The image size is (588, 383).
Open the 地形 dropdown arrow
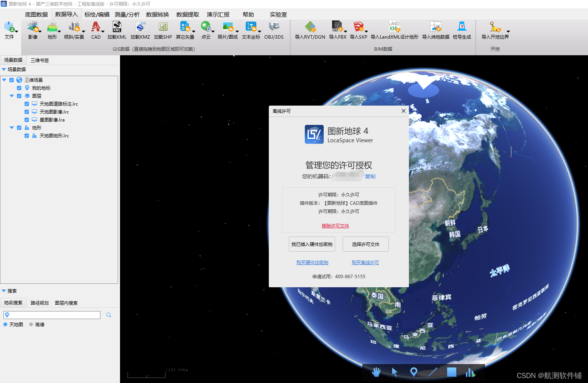(x=59, y=32)
